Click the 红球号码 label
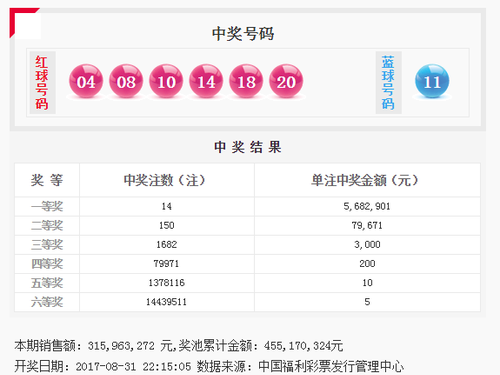500x375 pixels. [42, 83]
